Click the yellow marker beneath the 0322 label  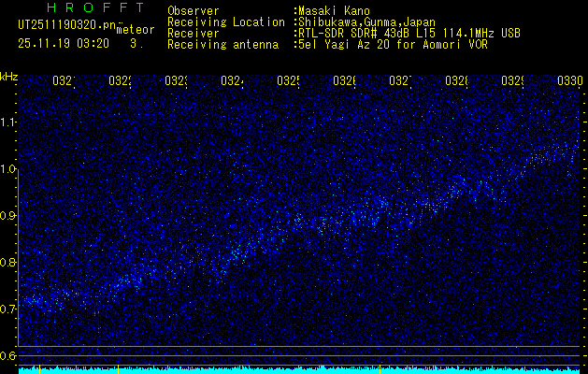pos(118,368)
